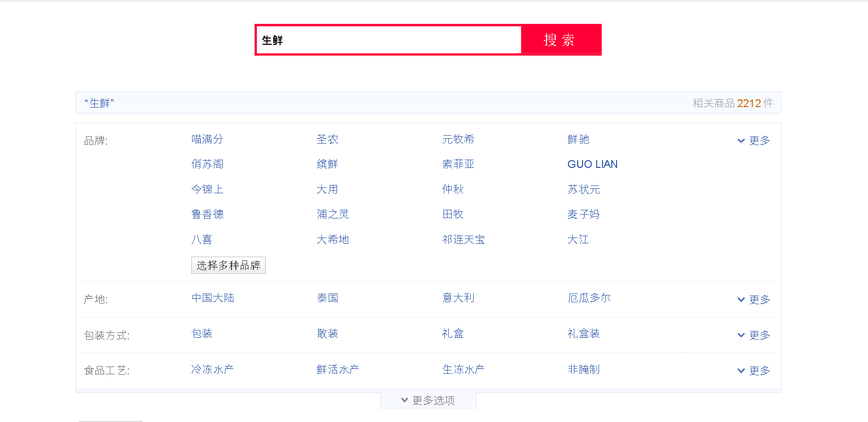Select brand 苏状元
The height and width of the screenshot is (422, 868).
point(584,189)
